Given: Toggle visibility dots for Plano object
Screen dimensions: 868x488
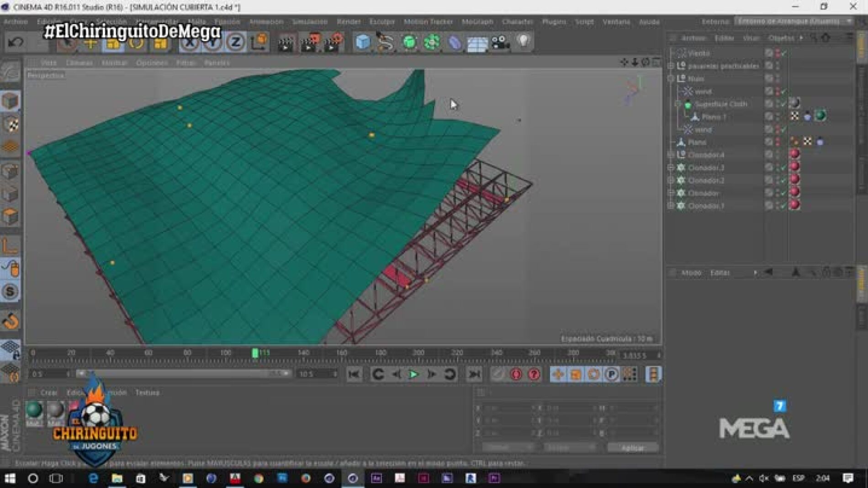Looking at the screenshot, I should tap(778, 142).
